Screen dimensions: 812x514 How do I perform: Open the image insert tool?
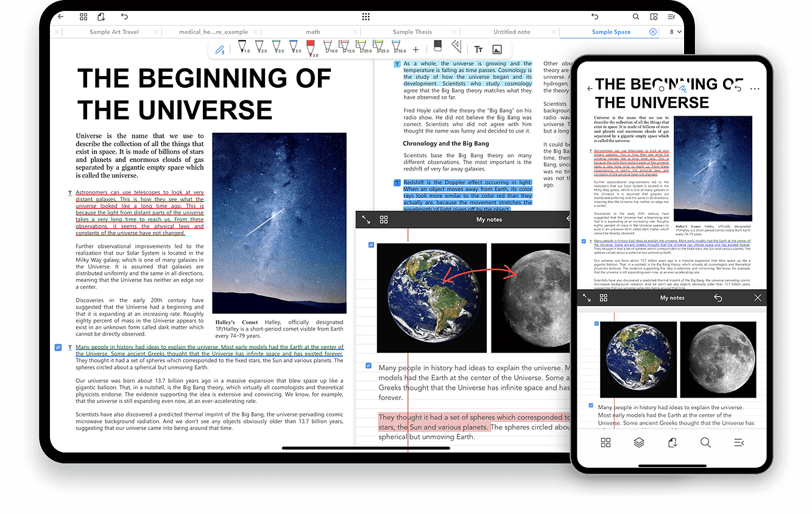click(497, 48)
